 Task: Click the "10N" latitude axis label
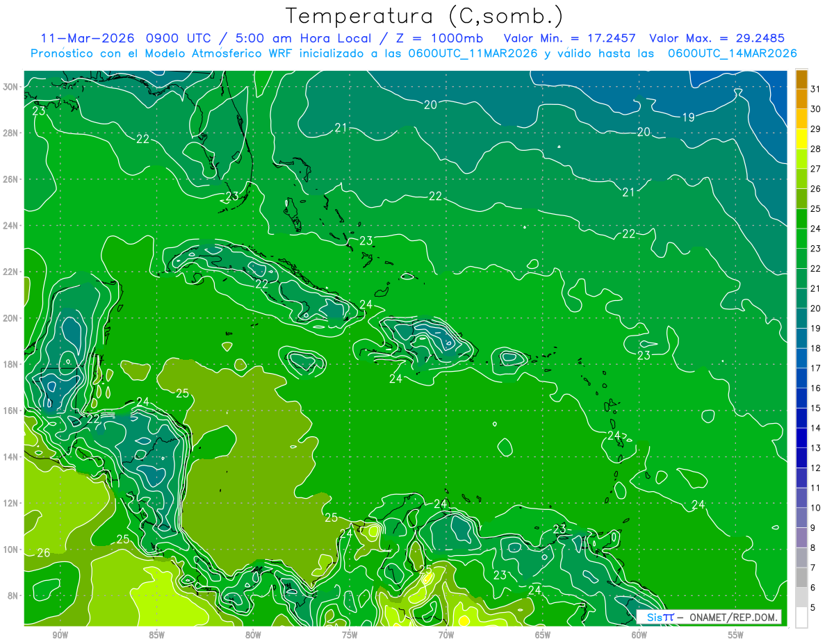pyautogui.click(x=10, y=550)
